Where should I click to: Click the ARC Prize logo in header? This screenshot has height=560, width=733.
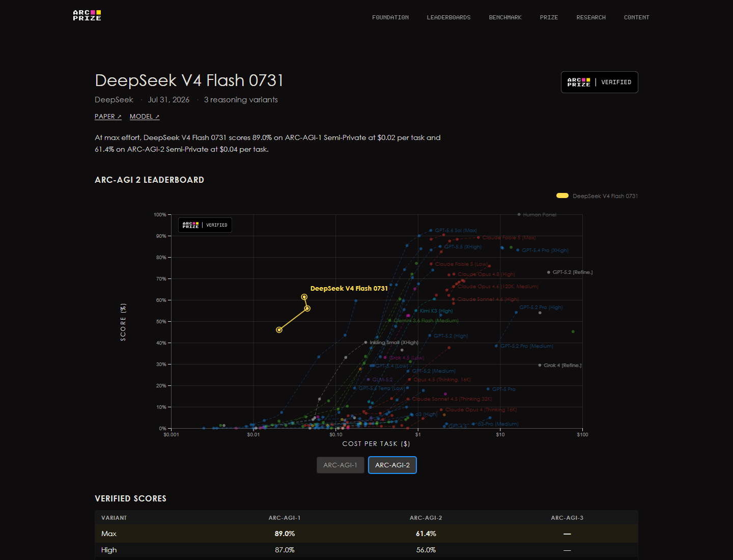point(87,15)
